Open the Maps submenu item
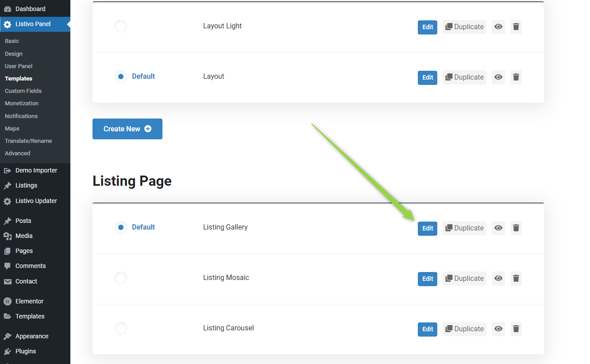 12,129
